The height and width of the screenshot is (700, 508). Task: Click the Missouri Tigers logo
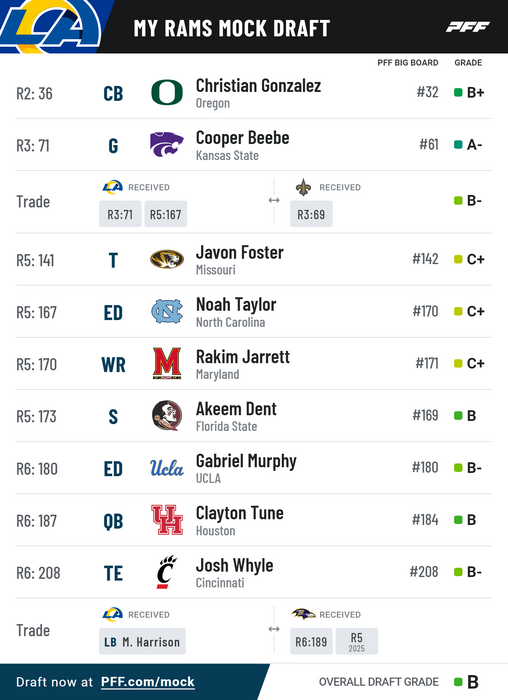[x=167, y=259]
